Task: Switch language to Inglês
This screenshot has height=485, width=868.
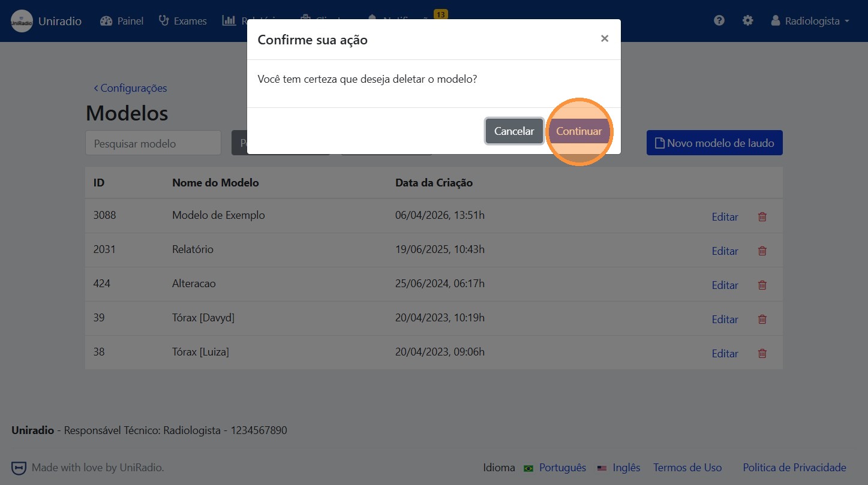Action: point(626,468)
